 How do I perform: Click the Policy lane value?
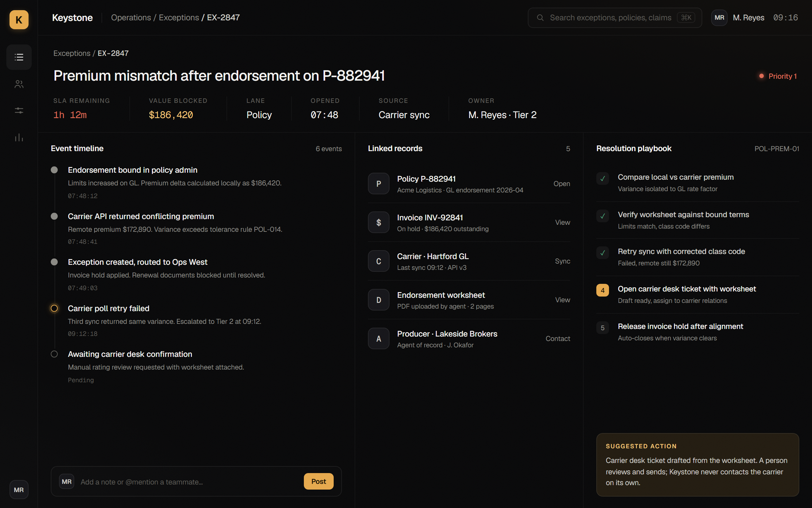(x=259, y=115)
